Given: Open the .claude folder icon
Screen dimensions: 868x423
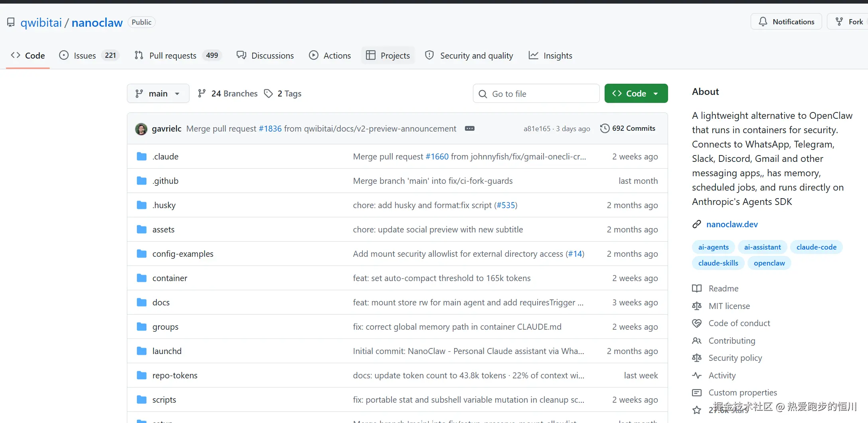Looking at the screenshot, I should 142,156.
